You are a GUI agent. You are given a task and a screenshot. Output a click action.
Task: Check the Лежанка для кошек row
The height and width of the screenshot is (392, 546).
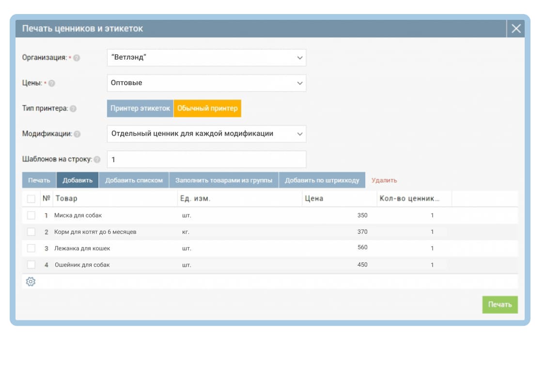31,248
